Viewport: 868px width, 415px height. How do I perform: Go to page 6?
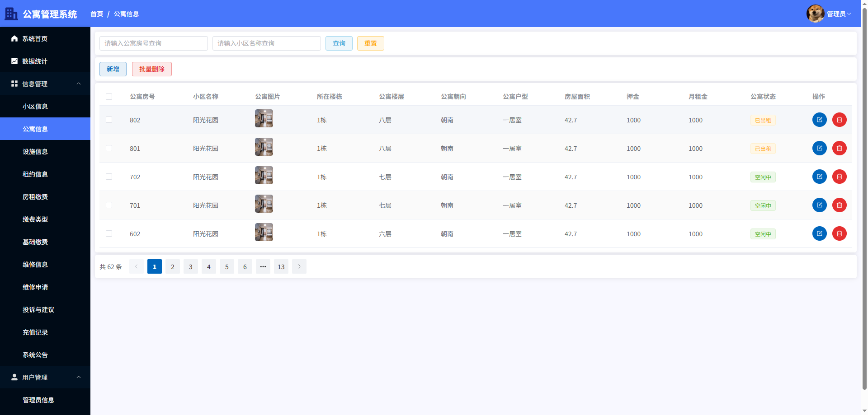[x=245, y=266]
